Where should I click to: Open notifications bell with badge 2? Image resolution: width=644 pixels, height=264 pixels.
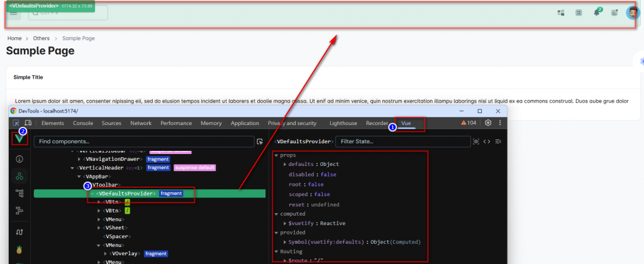pos(597,13)
